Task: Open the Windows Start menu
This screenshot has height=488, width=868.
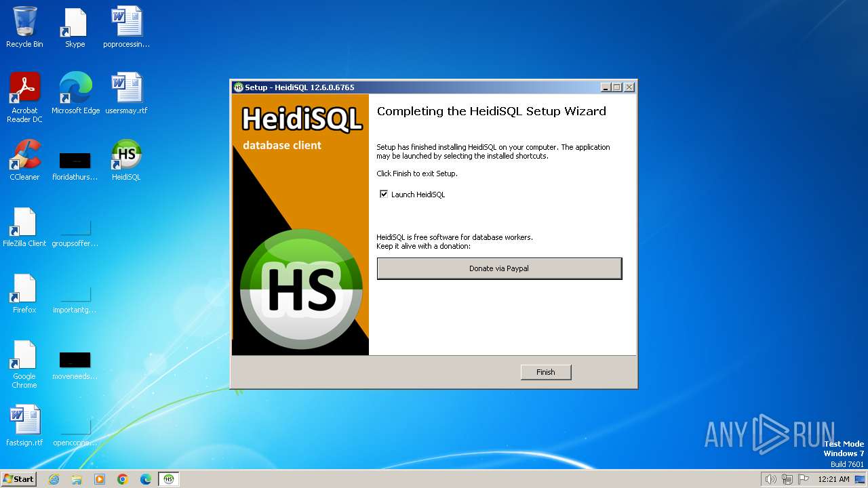Action: click(18, 479)
